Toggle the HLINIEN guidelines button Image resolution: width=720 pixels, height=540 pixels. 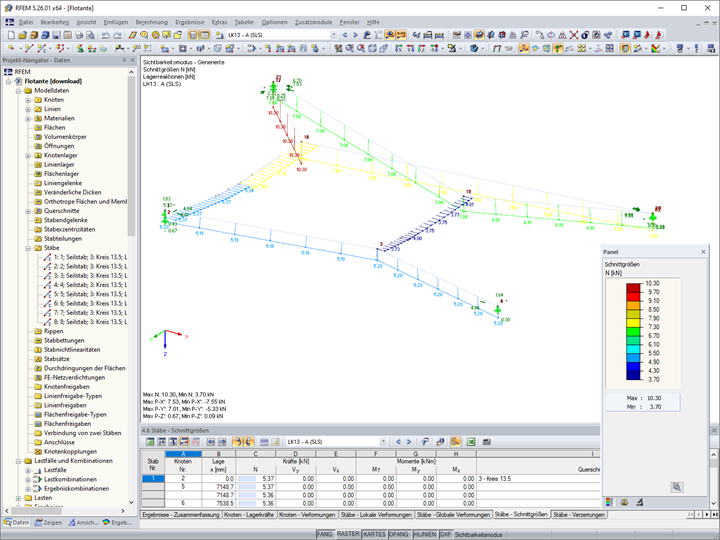tap(425, 534)
